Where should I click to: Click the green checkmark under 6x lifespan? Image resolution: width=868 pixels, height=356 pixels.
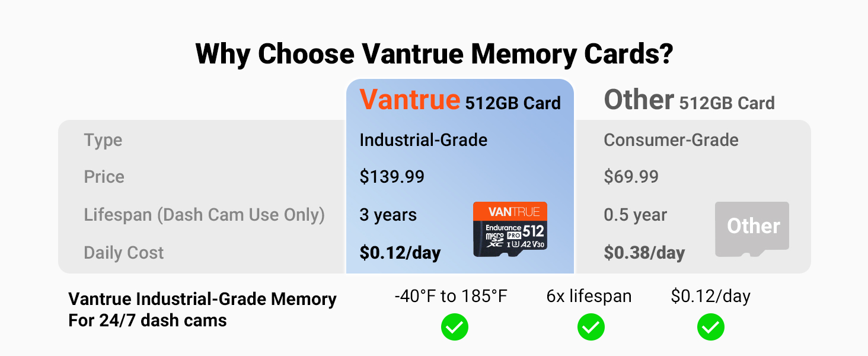coord(591,327)
